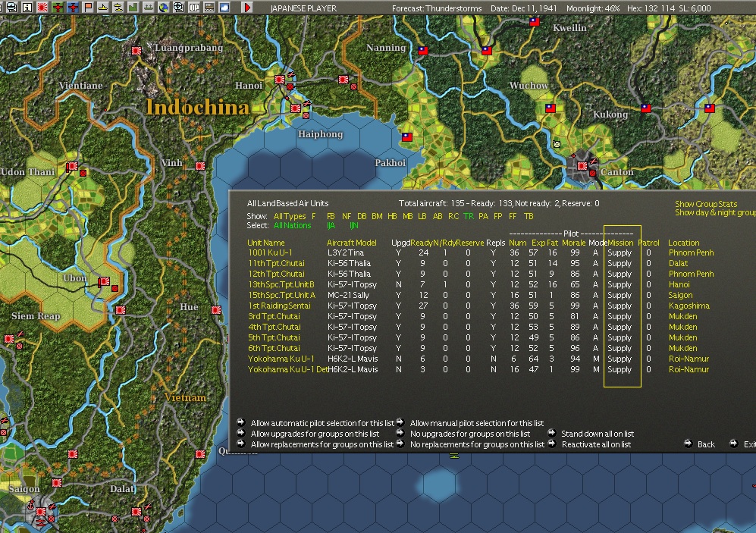
Task: Sort list by Unit Name column
Action: click(x=266, y=243)
